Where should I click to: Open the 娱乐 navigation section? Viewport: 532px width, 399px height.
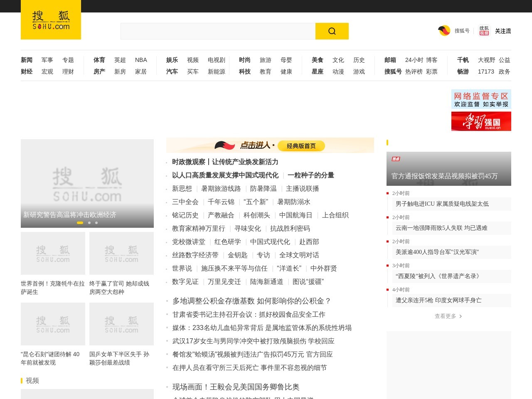tap(172, 60)
